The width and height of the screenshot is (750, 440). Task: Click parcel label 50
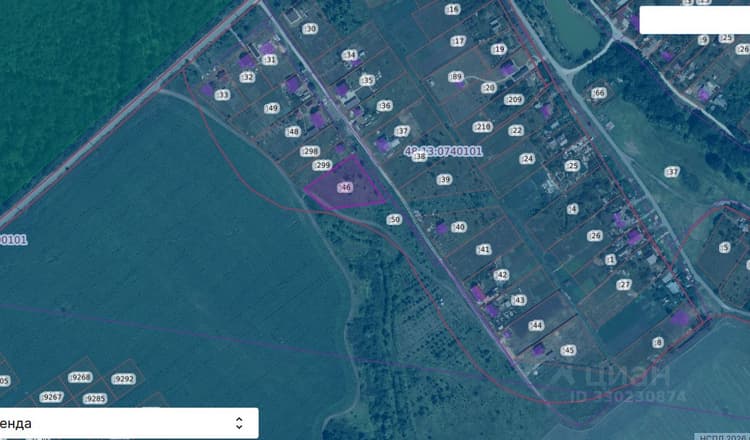pyautogui.click(x=394, y=220)
